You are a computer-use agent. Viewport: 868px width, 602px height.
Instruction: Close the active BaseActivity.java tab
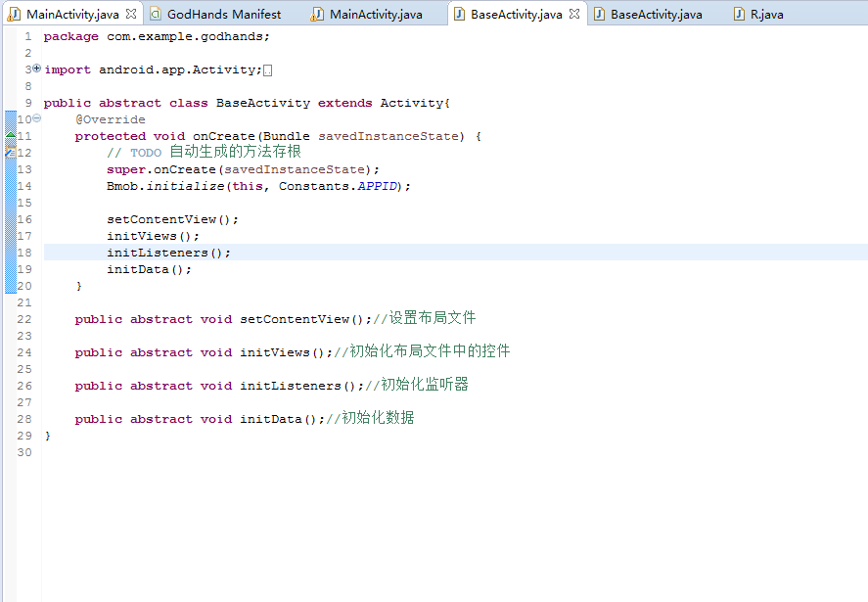pos(574,15)
